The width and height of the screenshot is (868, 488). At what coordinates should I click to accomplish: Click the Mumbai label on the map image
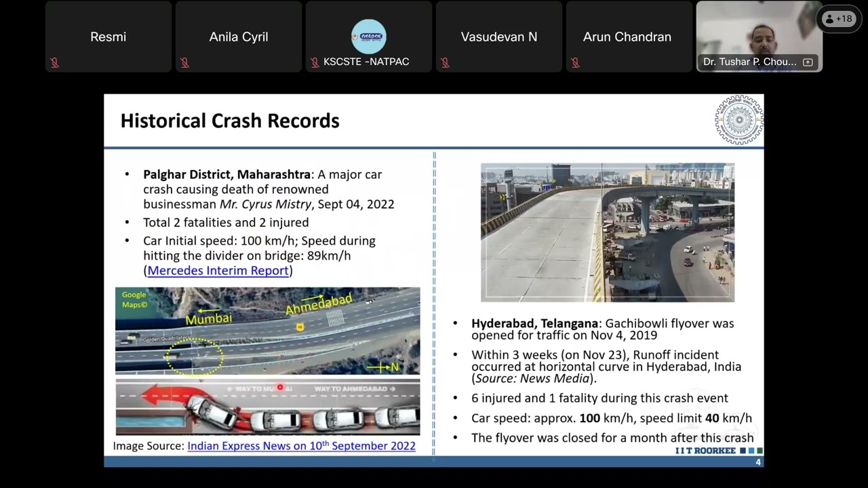[209, 318]
